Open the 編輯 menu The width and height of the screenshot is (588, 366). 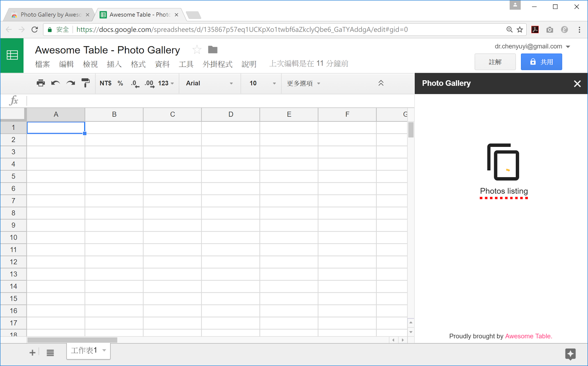coord(66,64)
